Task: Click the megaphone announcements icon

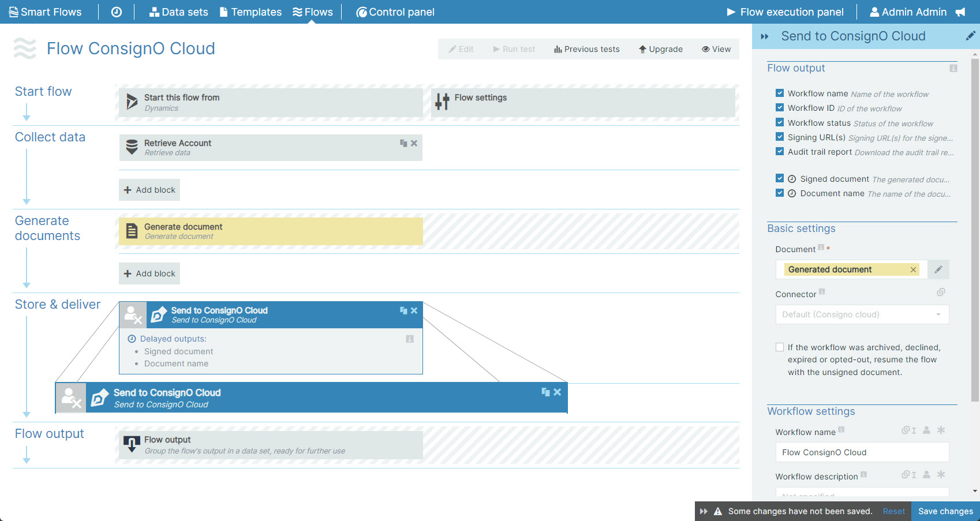Action: click(960, 12)
